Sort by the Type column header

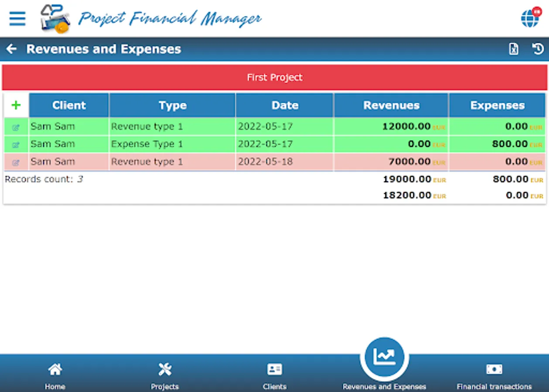pyautogui.click(x=173, y=105)
